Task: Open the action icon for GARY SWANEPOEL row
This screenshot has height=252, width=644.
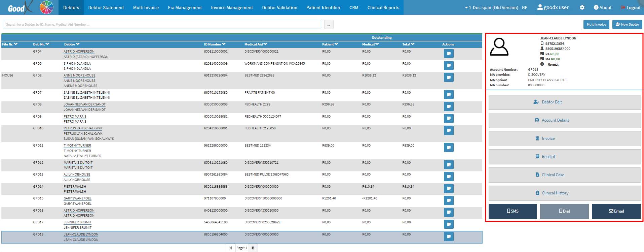Action: click(449, 200)
